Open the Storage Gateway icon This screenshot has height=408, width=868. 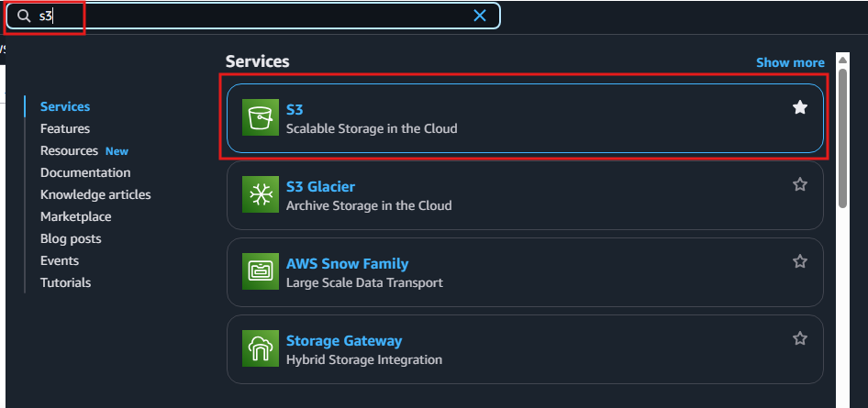click(261, 348)
